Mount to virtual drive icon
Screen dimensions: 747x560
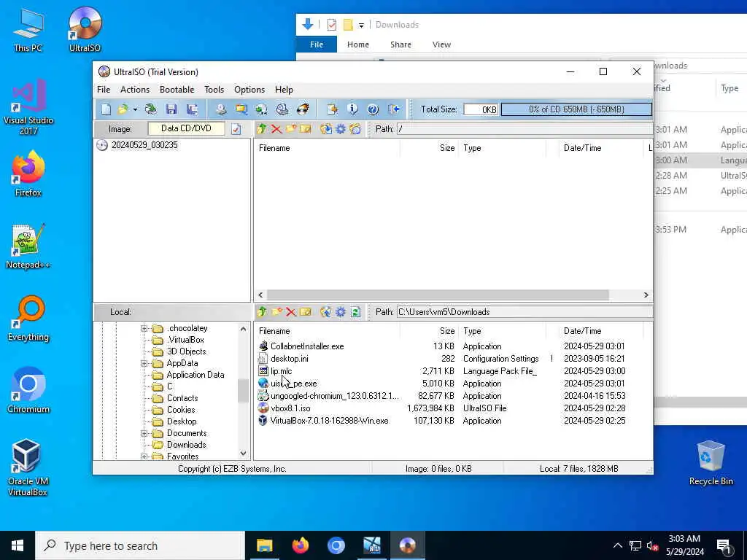(x=282, y=109)
